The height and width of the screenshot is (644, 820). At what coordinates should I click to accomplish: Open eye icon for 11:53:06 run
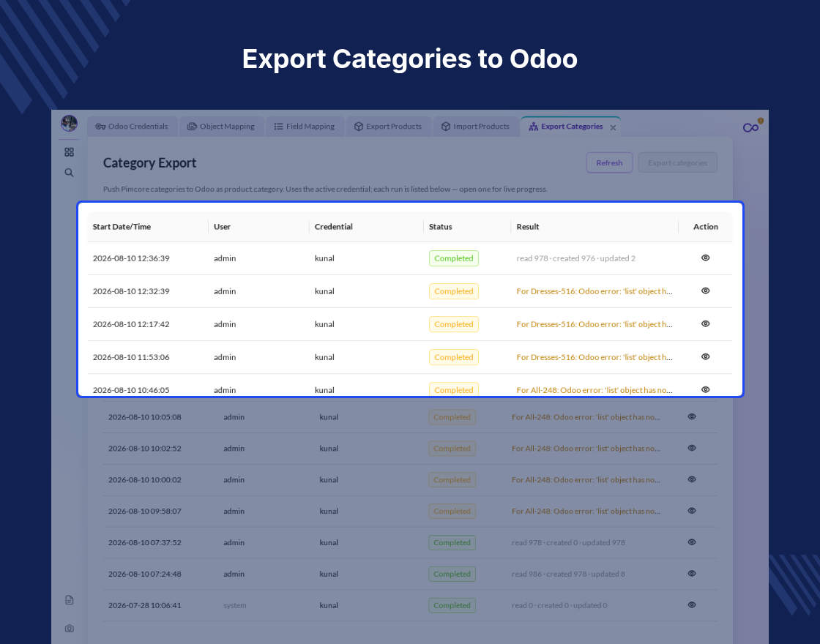706,356
